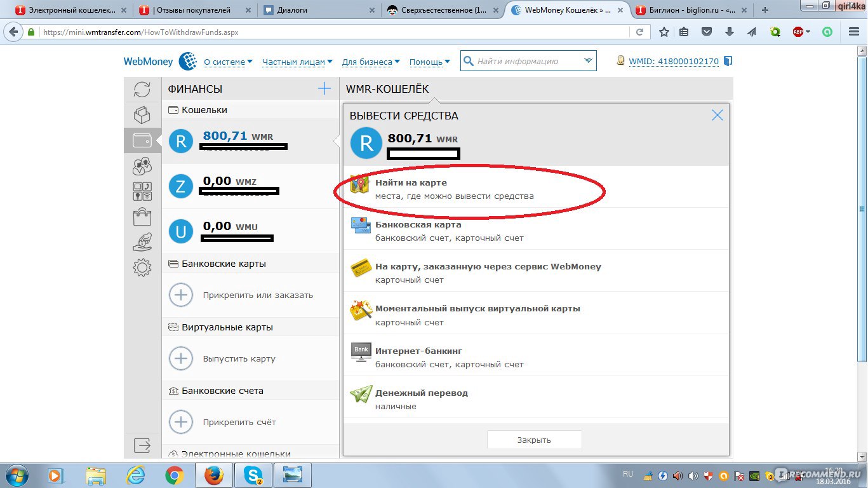Select the R wallet with 800,71 WMR

pos(251,140)
